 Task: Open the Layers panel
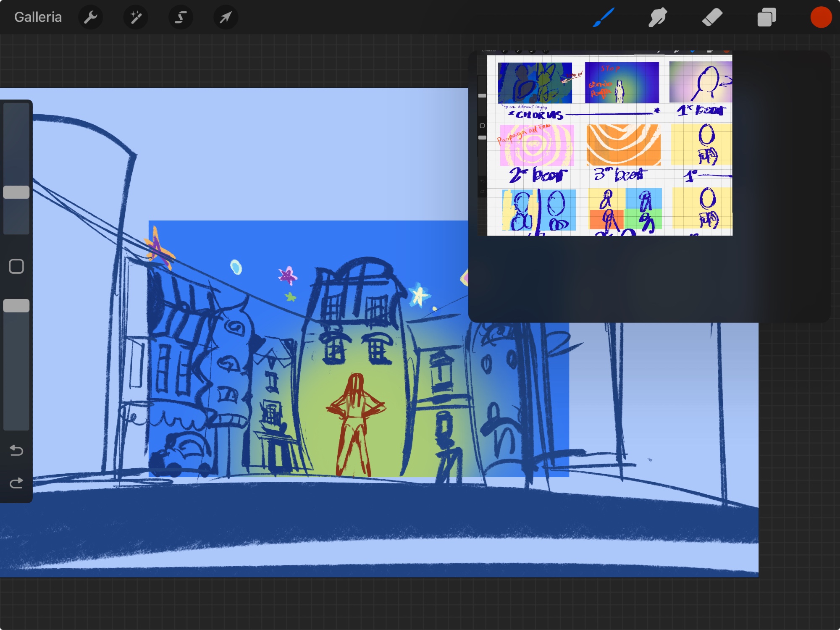coord(766,17)
